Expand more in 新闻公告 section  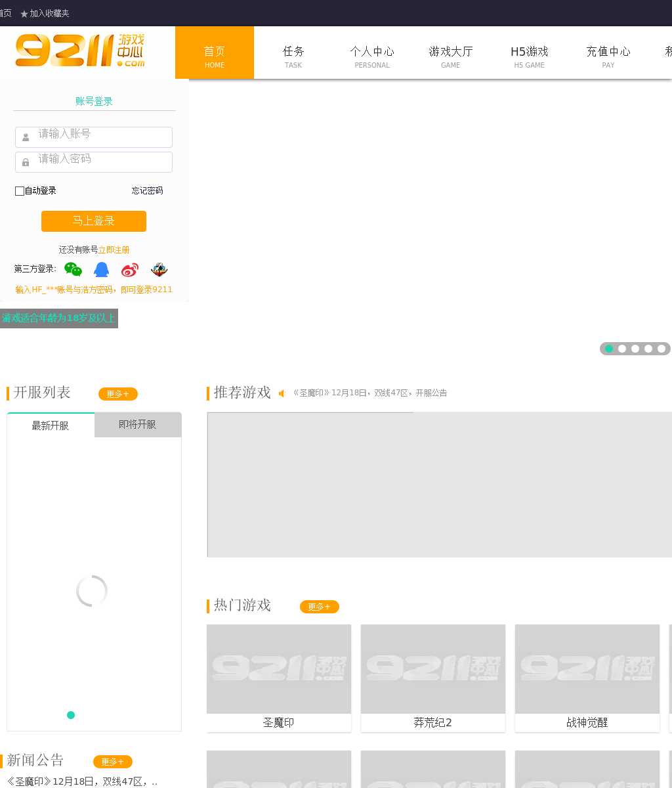pyautogui.click(x=113, y=762)
